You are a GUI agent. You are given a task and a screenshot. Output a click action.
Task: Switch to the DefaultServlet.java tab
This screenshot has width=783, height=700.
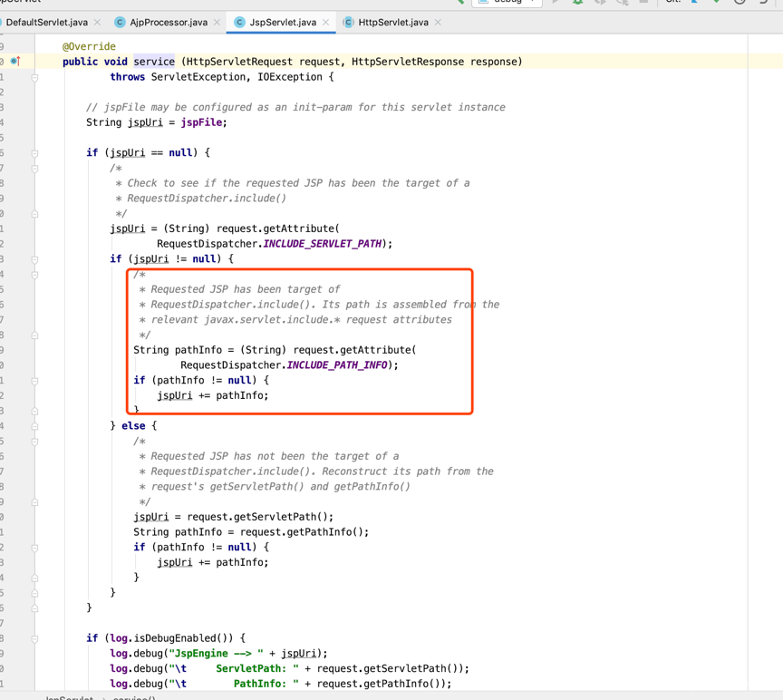46,23
